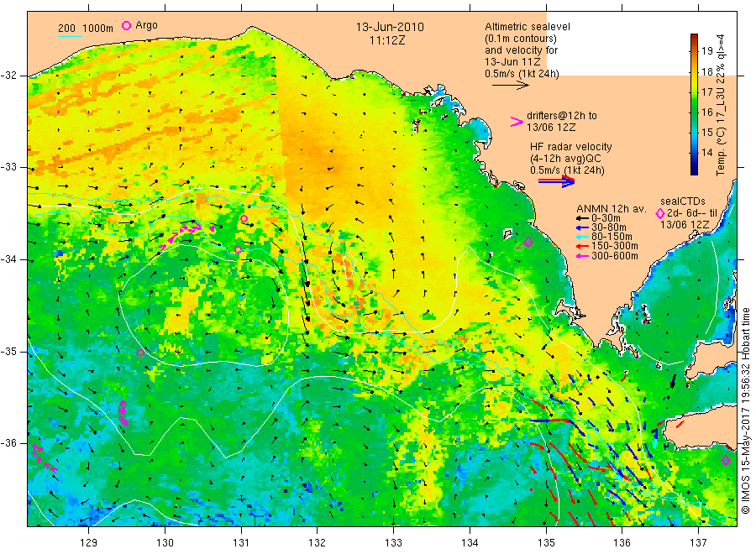
Task: Click the 134 longitude axis label
Action: 470,543
